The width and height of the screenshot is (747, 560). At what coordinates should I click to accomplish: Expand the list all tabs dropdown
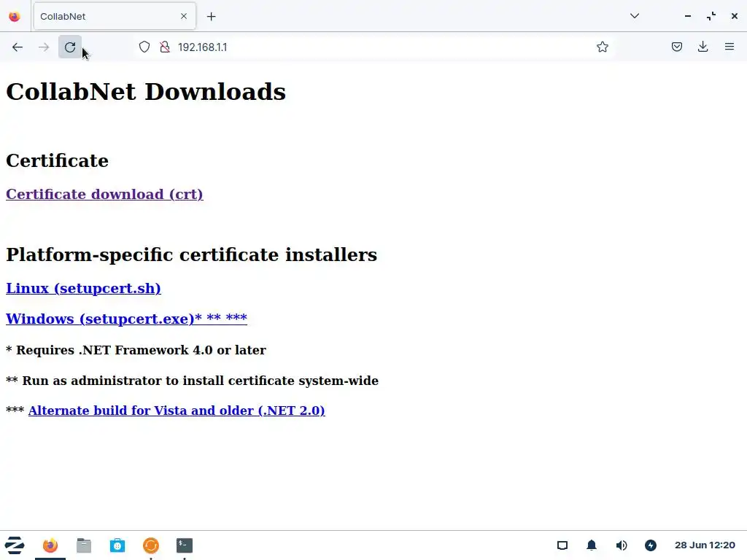(x=635, y=16)
